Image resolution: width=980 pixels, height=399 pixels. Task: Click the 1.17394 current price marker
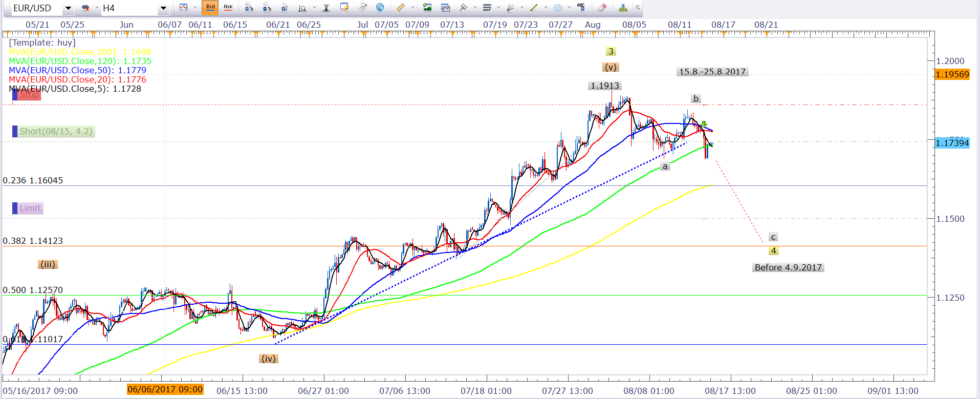pos(952,143)
